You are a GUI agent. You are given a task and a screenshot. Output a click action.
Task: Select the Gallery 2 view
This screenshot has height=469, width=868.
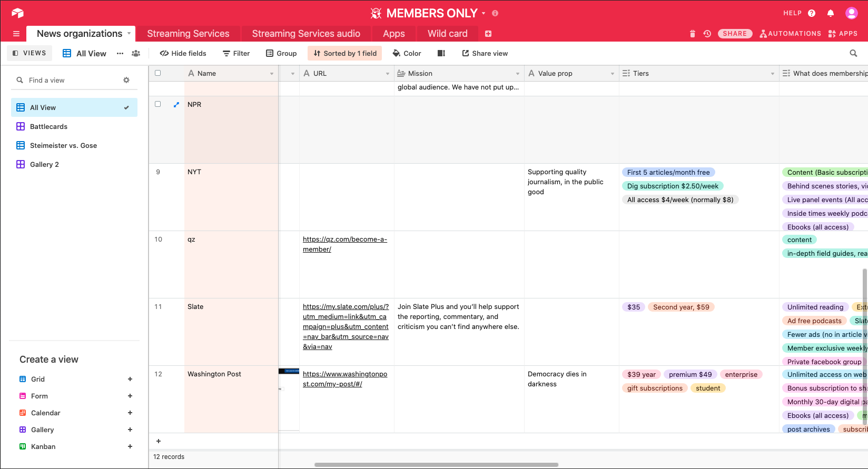(74, 164)
